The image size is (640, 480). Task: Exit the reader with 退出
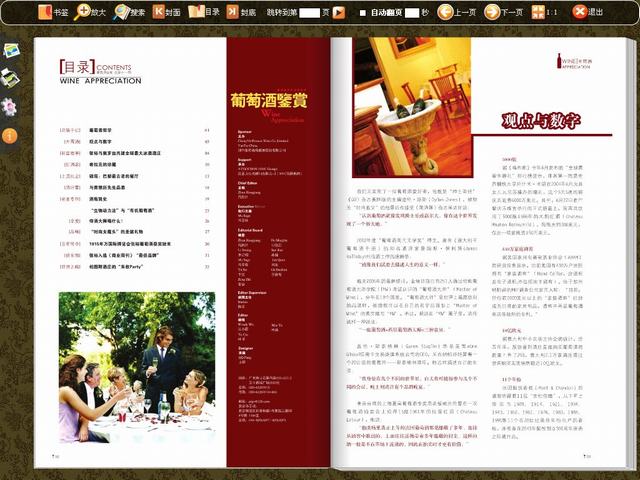pos(587,12)
